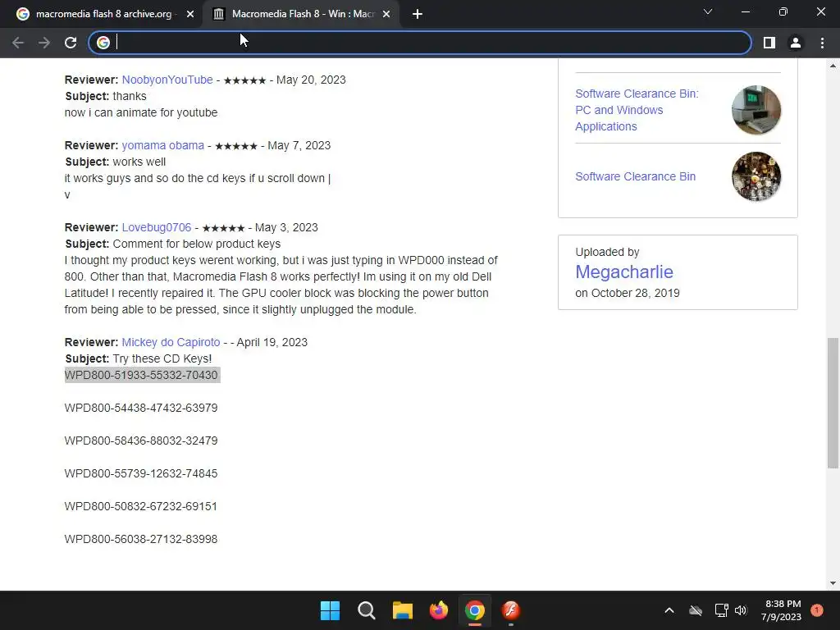Screen dimensions: 840x630
Task: Reload the page with refresh icon
Action: pos(71,43)
